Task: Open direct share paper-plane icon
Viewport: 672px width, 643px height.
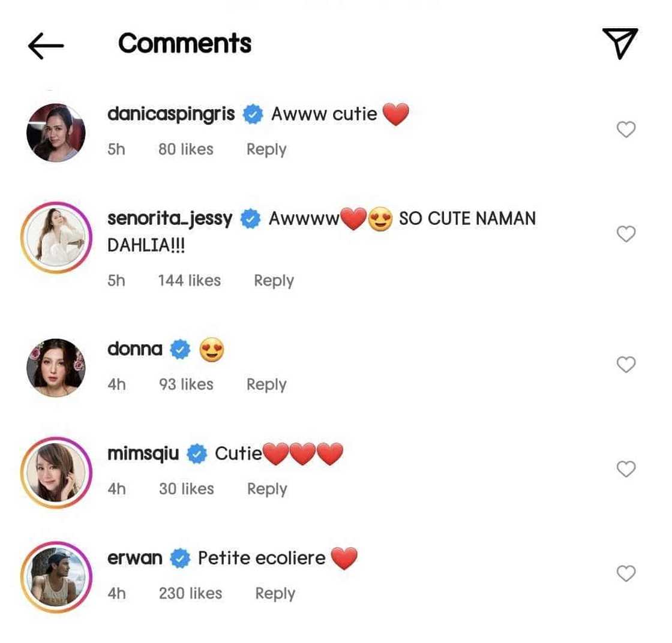Action: coord(619,44)
